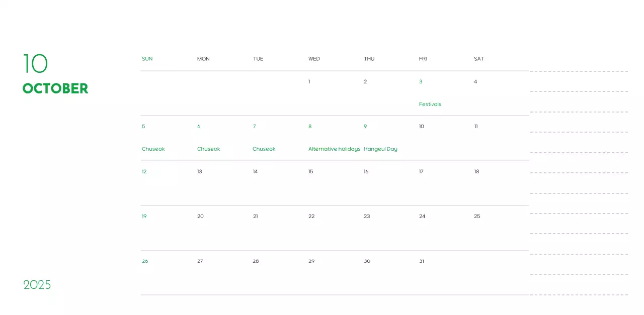Viewport: 644px width, 315px height.
Task: Click the date 26 cell
Action: coord(145,261)
